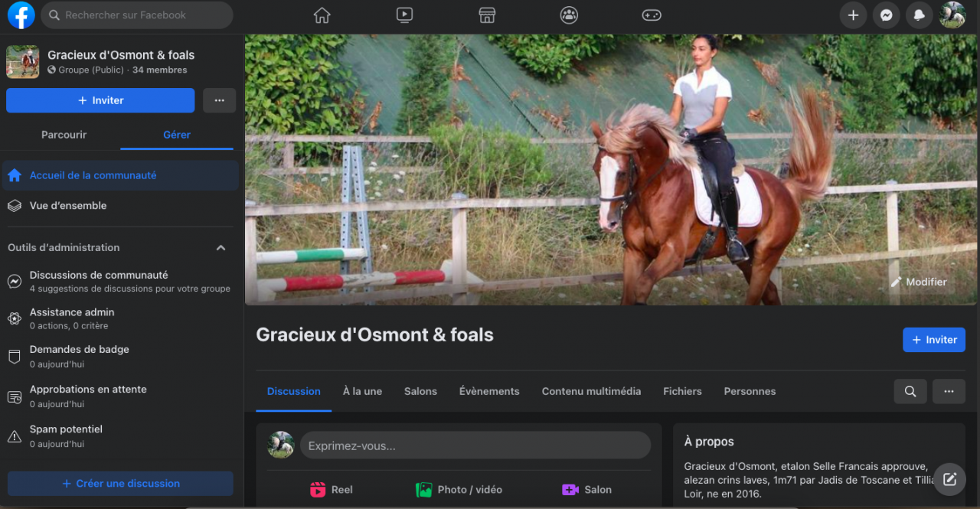Screen dimensions: 980x509
Task: Open the Groups icon in top navigation
Action: click(569, 15)
